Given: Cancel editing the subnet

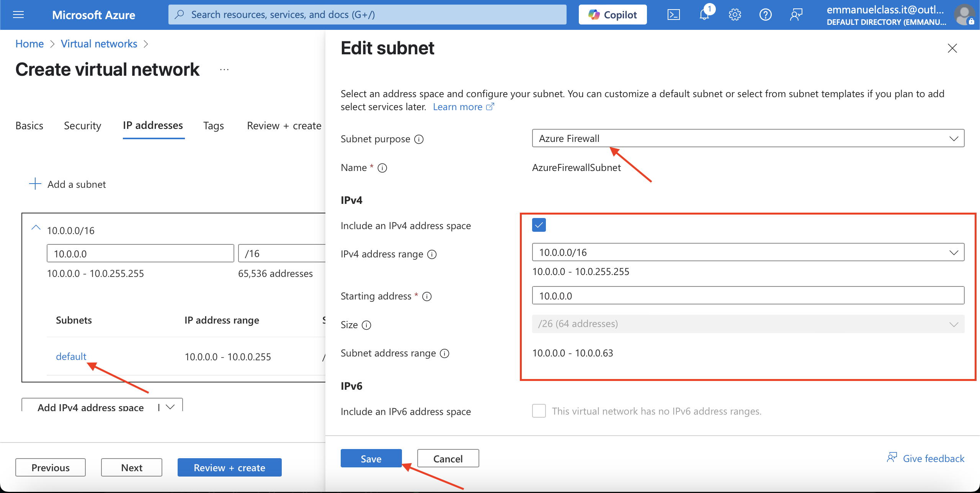Looking at the screenshot, I should click(448, 458).
